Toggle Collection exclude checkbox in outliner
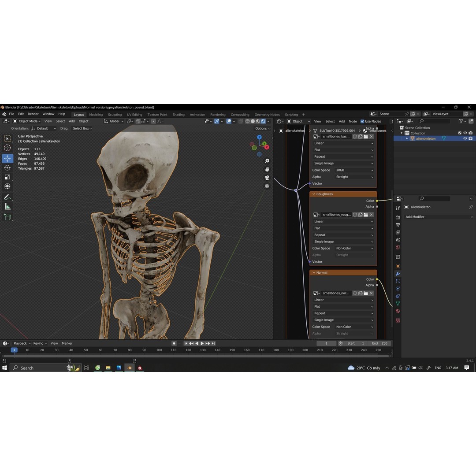The width and height of the screenshot is (476, 476). [x=460, y=133]
